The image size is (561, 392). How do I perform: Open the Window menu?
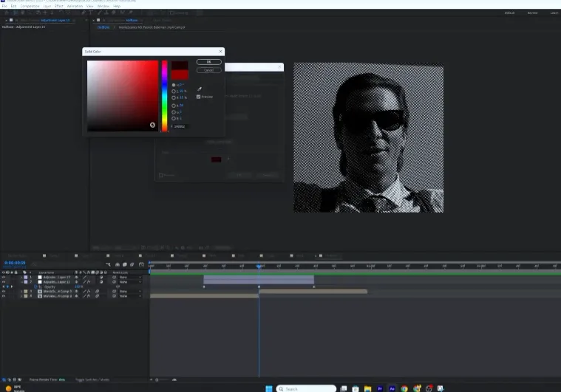pyautogui.click(x=103, y=6)
